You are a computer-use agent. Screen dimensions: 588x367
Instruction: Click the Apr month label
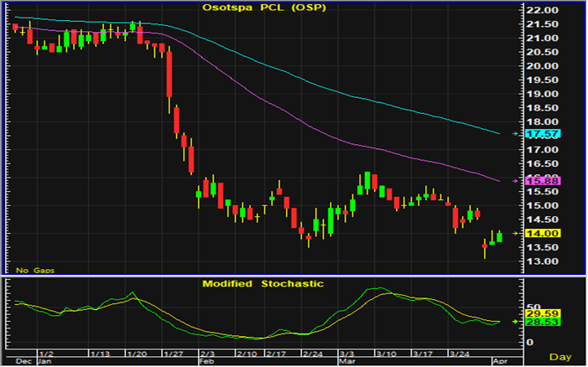(500, 361)
